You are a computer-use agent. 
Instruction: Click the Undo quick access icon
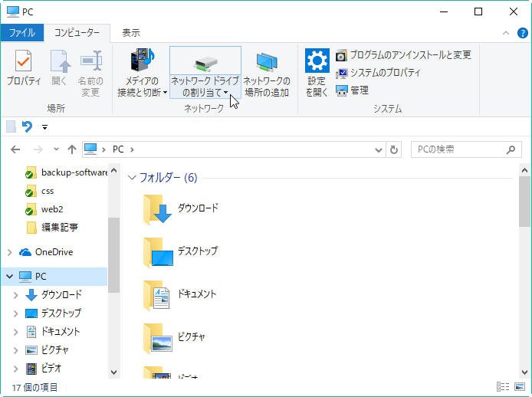point(27,126)
